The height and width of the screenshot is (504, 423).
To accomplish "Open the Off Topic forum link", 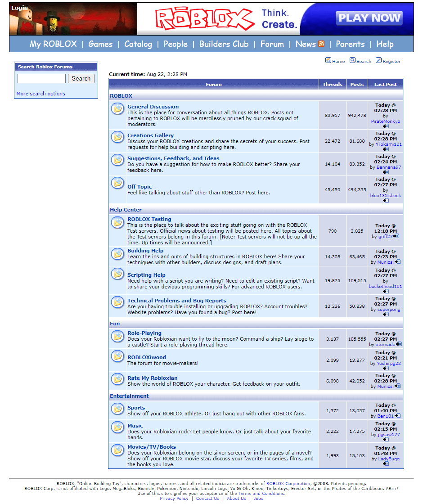I will [x=139, y=187].
